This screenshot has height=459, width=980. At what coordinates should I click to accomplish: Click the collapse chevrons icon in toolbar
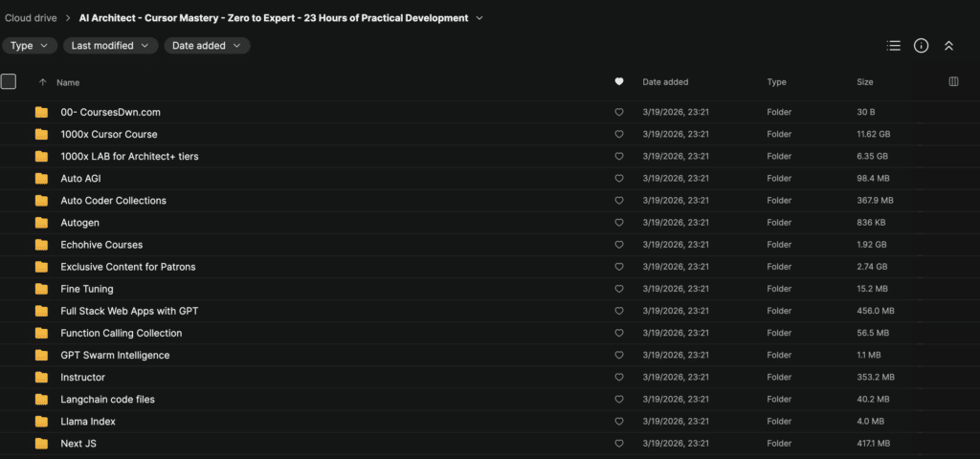click(x=948, y=46)
